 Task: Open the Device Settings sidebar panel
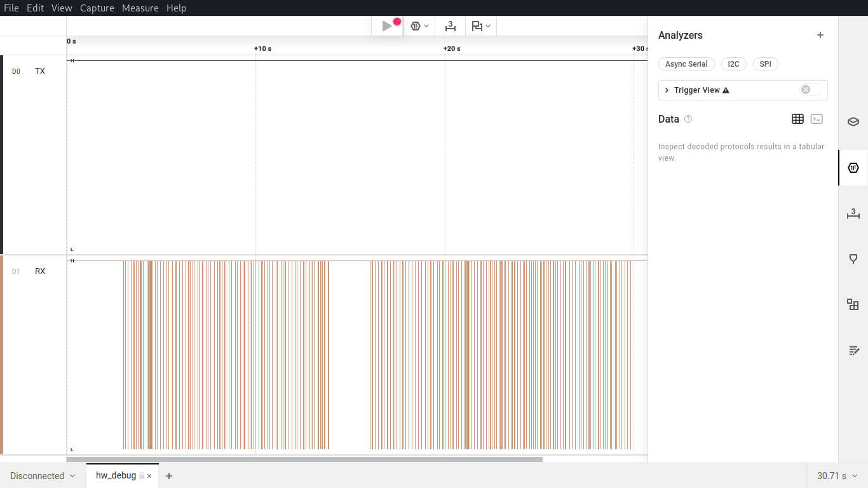(x=853, y=122)
